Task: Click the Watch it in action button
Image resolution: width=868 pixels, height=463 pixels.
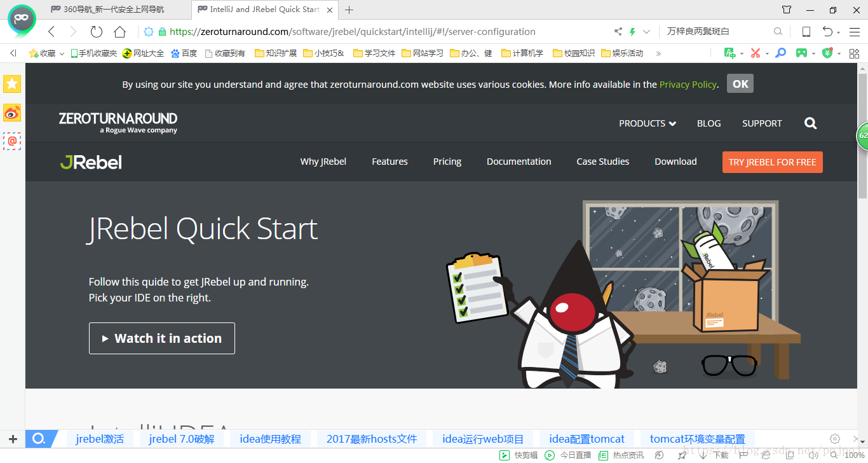Action: click(x=162, y=338)
